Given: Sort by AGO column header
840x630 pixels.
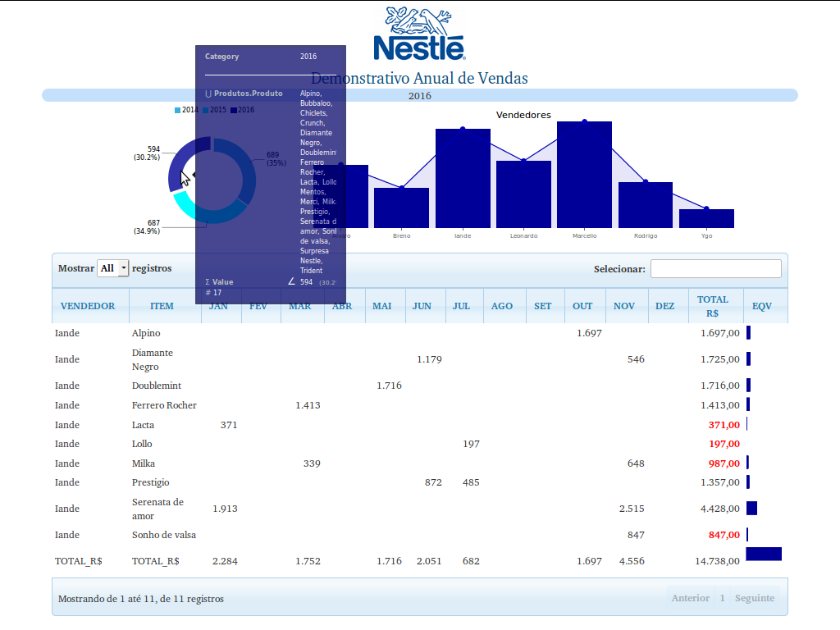Looking at the screenshot, I should pos(504,306).
